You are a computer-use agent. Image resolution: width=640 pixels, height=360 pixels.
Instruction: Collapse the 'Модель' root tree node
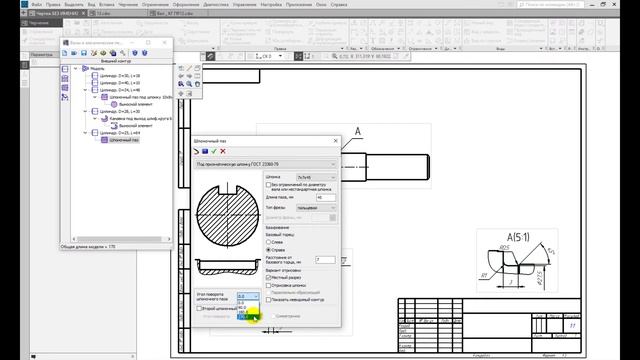76,69
